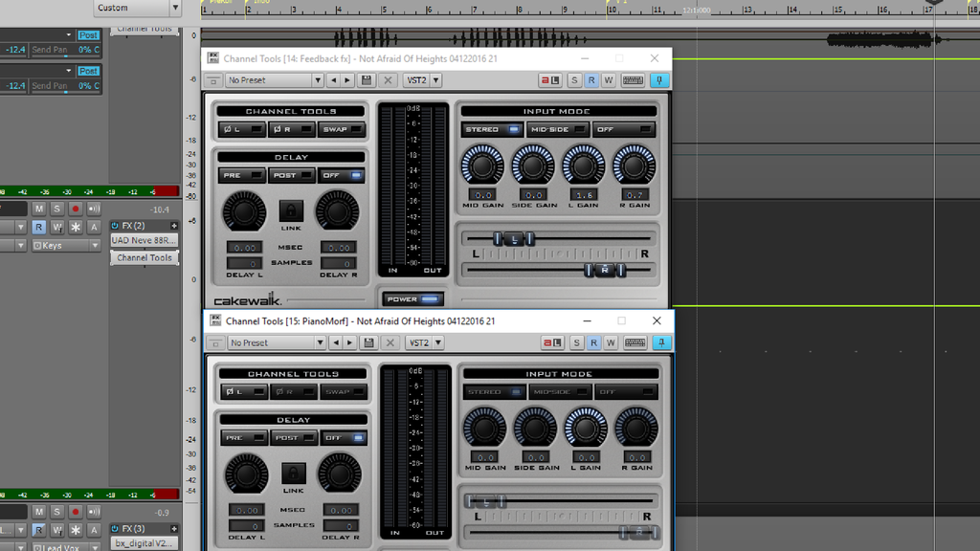Switch Feedback fx input mode to Mid-Side
Screen dimensions: 980x551
coord(557,129)
